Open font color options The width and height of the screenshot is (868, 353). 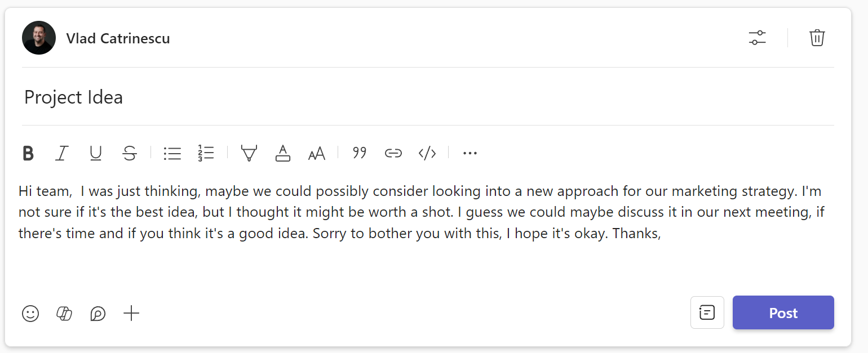(x=283, y=153)
